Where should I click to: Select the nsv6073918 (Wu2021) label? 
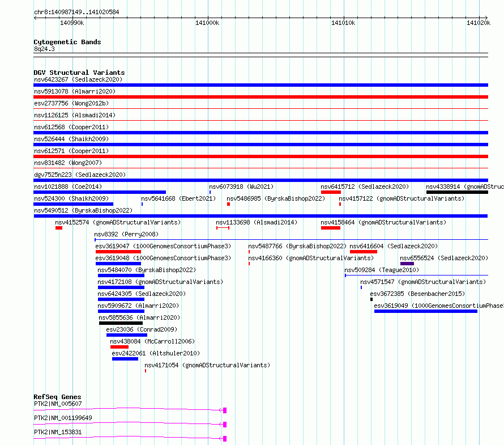tap(241, 187)
